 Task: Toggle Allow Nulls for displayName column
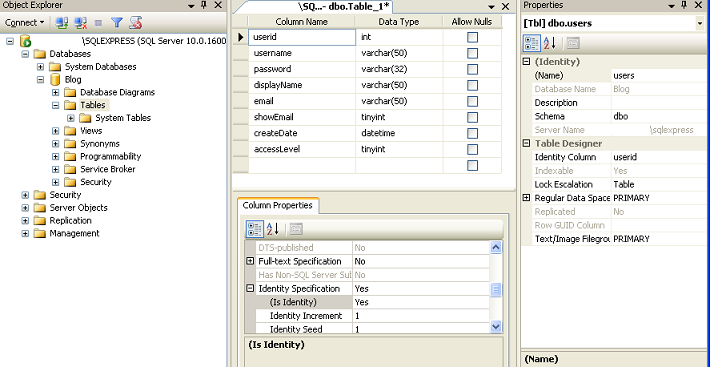pyautogui.click(x=472, y=85)
